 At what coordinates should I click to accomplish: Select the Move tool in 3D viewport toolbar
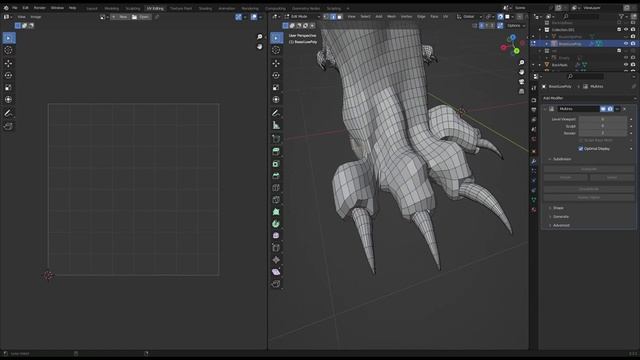276,63
